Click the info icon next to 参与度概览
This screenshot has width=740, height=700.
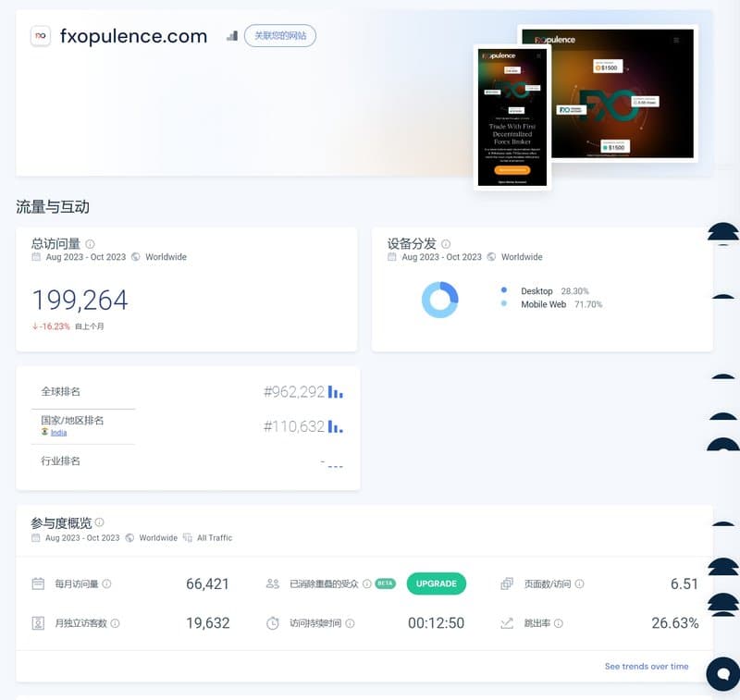[x=99, y=522]
